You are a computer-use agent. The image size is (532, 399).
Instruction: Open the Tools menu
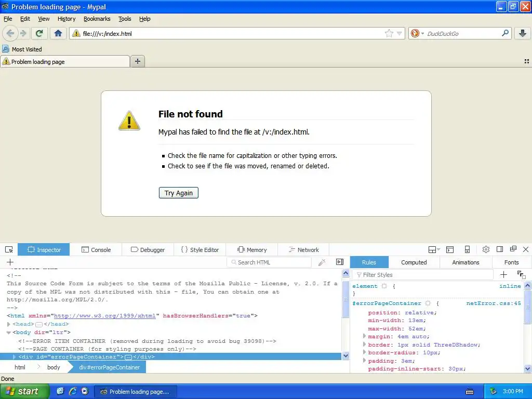[125, 19]
